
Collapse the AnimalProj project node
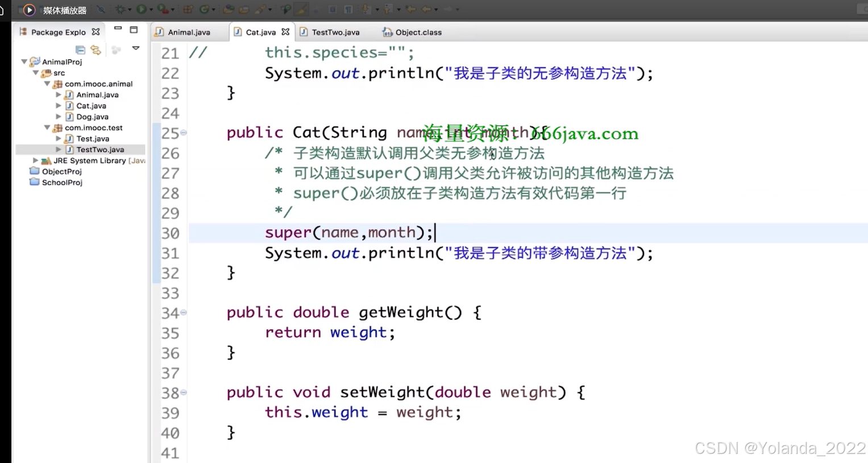(x=24, y=61)
